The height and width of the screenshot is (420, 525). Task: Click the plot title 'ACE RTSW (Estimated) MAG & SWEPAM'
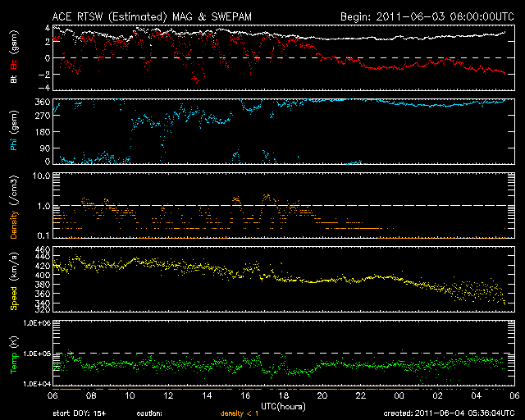click(152, 16)
